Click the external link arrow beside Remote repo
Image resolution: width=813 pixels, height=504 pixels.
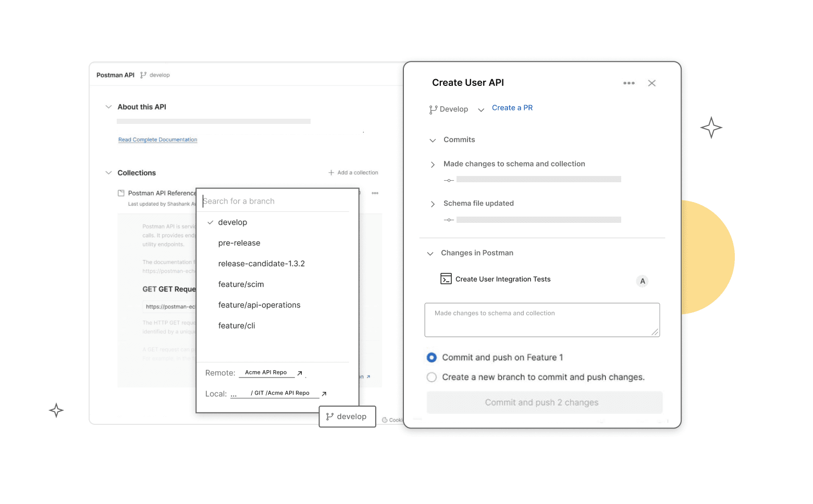click(x=300, y=373)
